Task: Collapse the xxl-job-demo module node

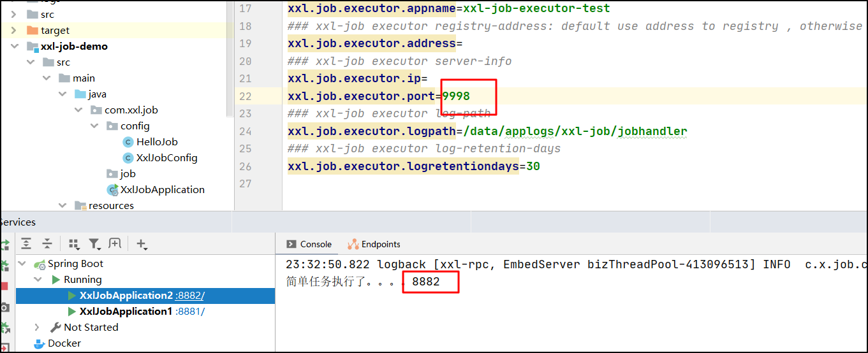Action: click(14, 47)
